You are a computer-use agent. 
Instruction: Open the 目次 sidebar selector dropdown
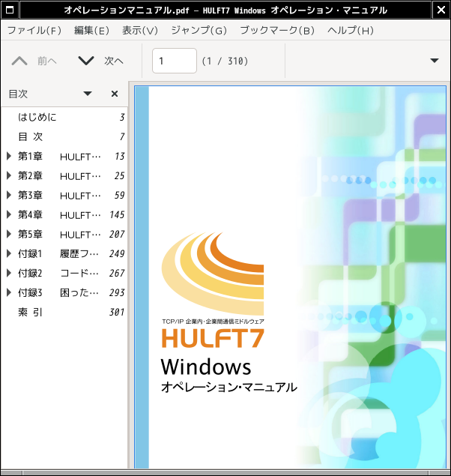point(88,94)
